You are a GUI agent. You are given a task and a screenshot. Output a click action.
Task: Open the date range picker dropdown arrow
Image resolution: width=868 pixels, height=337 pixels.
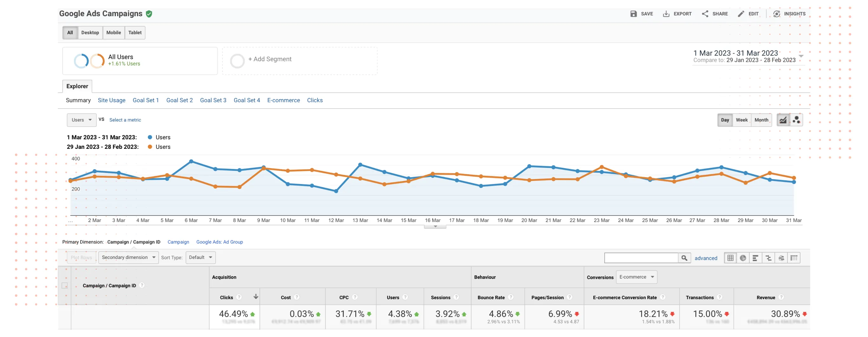point(801,56)
